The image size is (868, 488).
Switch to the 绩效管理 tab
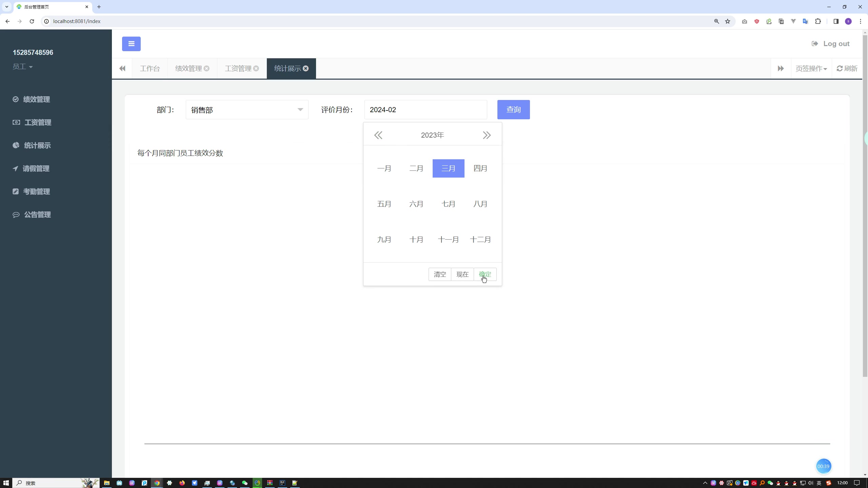pyautogui.click(x=189, y=68)
